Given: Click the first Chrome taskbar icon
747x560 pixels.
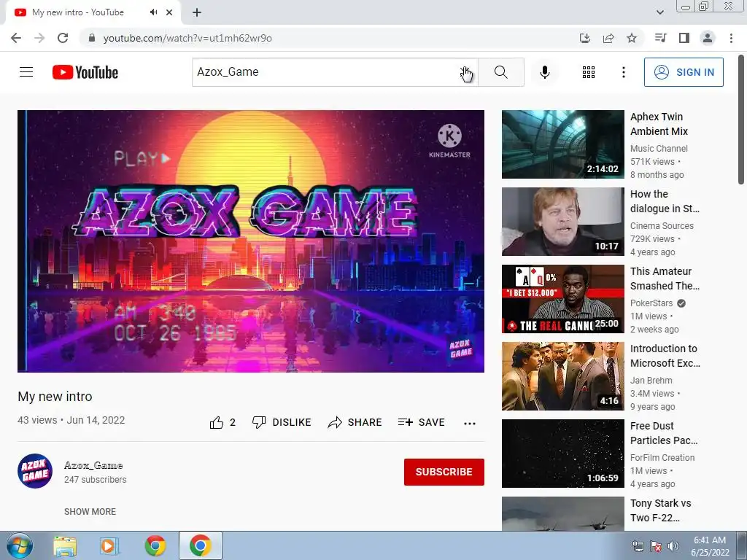Looking at the screenshot, I should click(x=155, y=545).
